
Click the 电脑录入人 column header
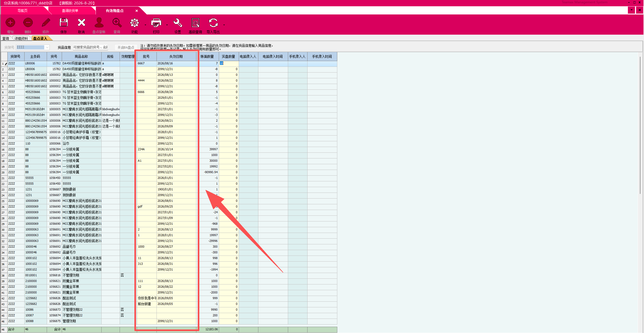pyautogui.click(x=248, y=56)
